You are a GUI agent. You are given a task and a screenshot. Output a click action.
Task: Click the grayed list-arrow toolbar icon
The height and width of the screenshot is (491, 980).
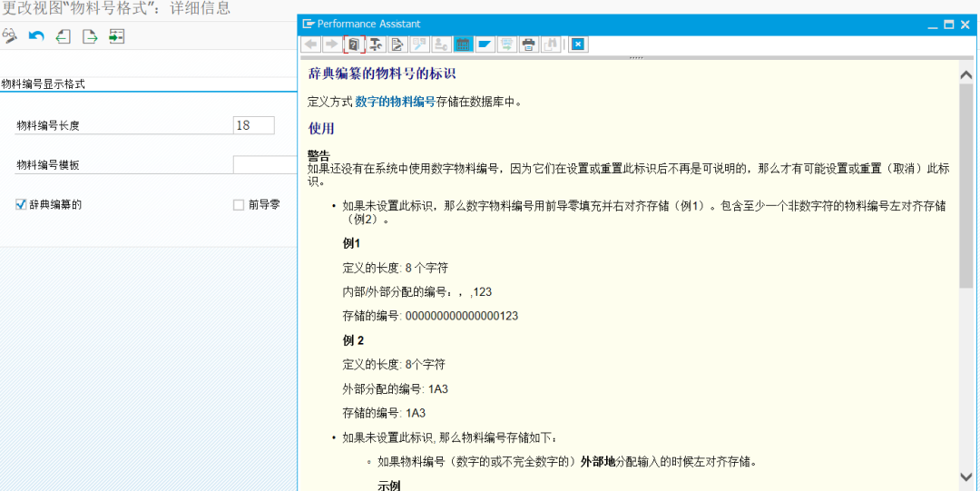point(507,44)
